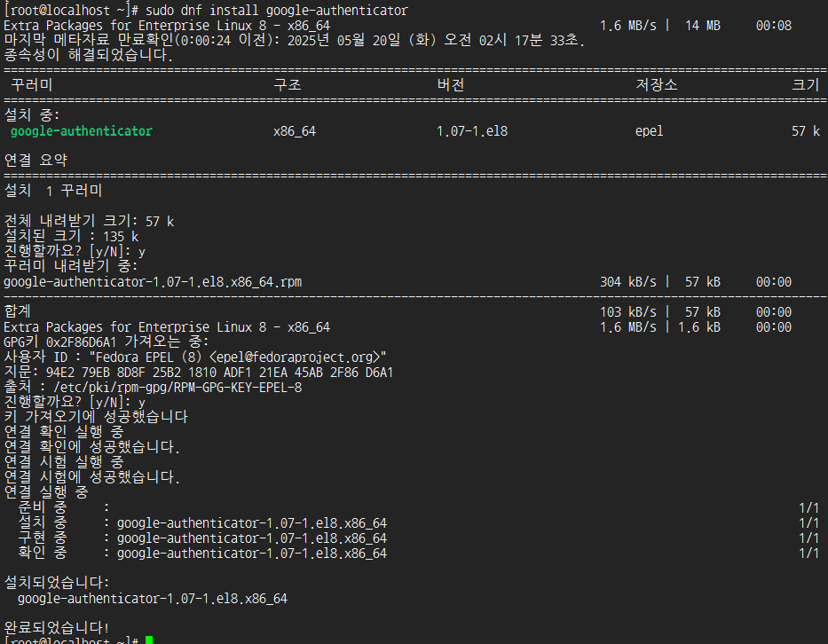
Task: Click the 'google-authenticator-1.07-1.el8.x86_64.rpm' file name
Action: tap(153, 282)
